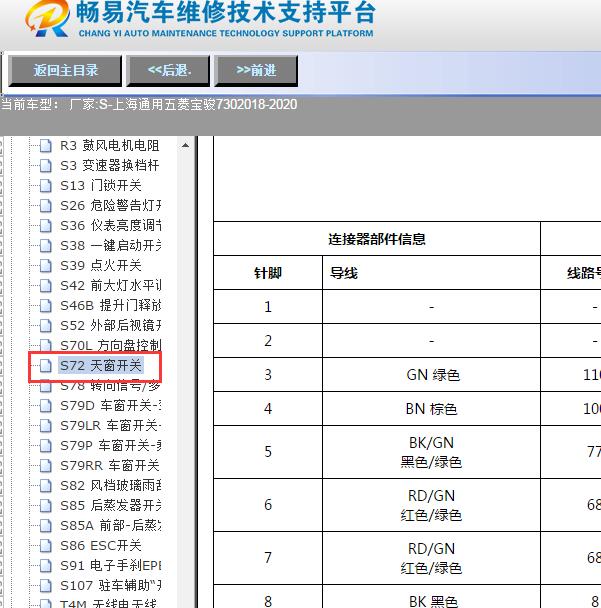This screenshot has width=601, height=608.
Task: Open the S82 风档玻璃雨刮 entry
Action: tap(111, 485)
